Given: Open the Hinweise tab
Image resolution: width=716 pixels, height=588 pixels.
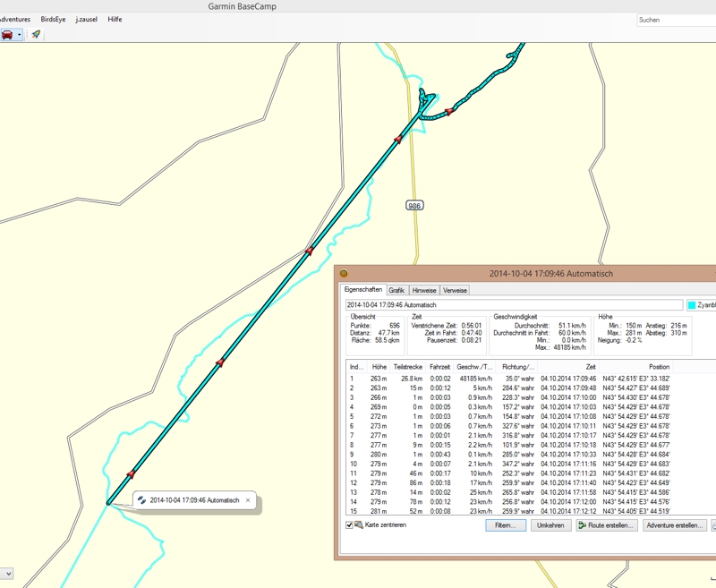Looking at the screenshot, I should [x=424, y=290].
